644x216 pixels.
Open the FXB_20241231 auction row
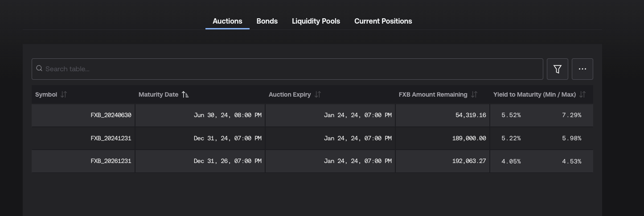[111, 138]
